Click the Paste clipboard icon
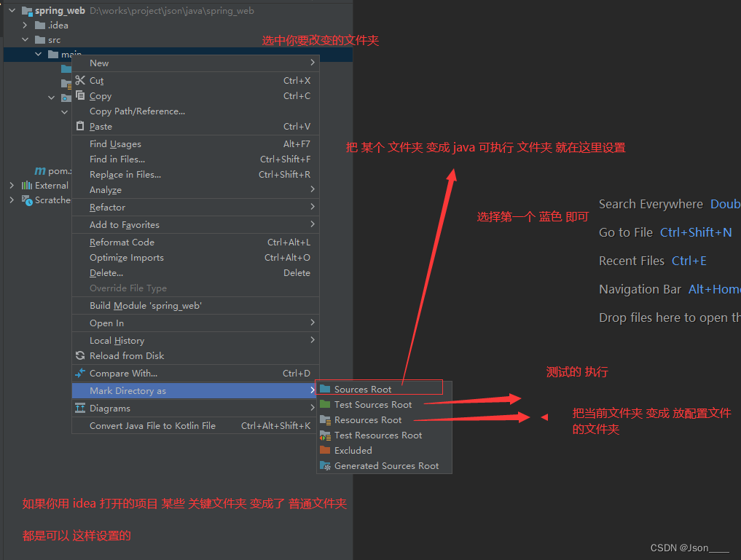The height and width of the screenshot is (560, 741). point(80,126)
